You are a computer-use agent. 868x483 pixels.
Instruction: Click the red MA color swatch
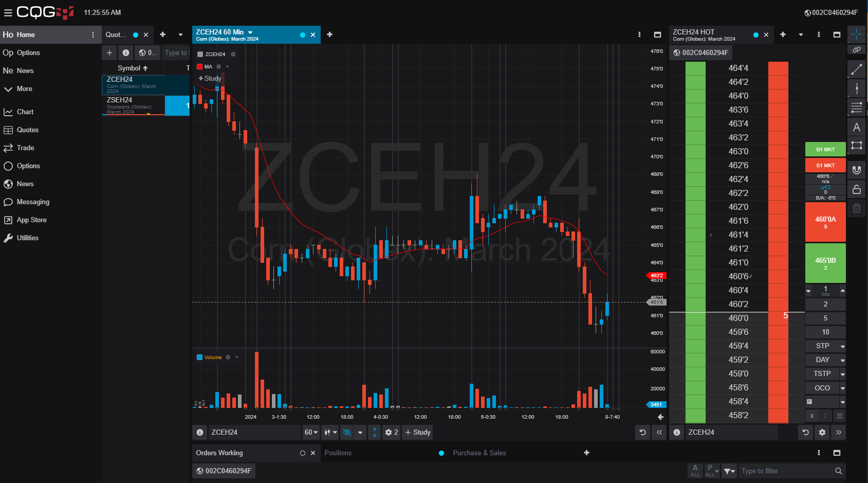pyautogui.click(x=200, y=67)
